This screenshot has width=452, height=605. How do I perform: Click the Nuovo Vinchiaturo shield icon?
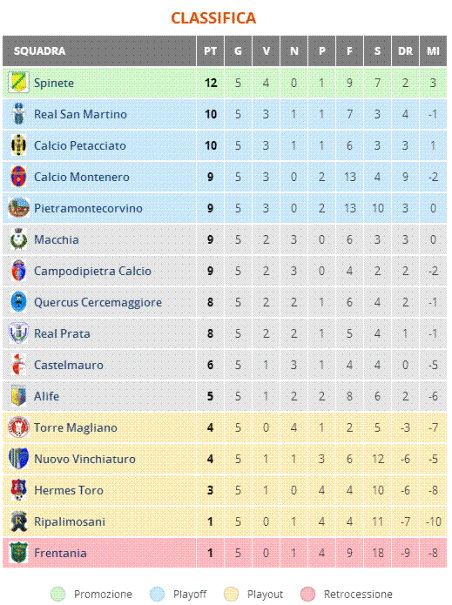19,458
